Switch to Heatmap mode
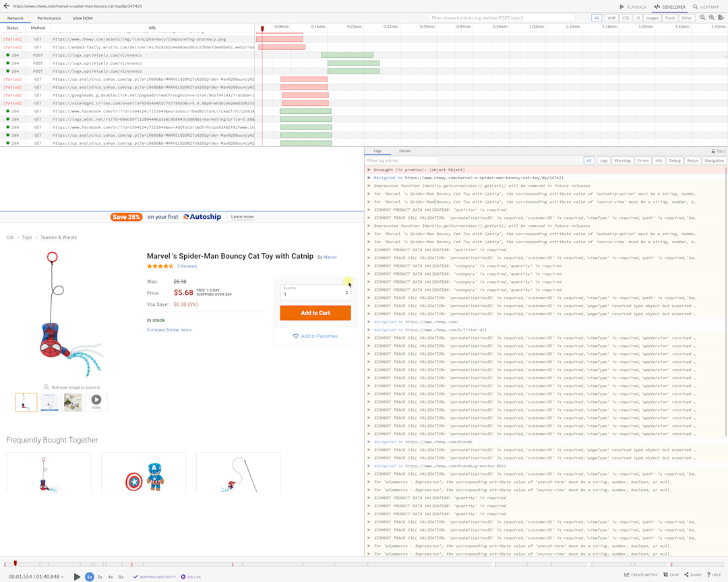 (x=706, y=7)
